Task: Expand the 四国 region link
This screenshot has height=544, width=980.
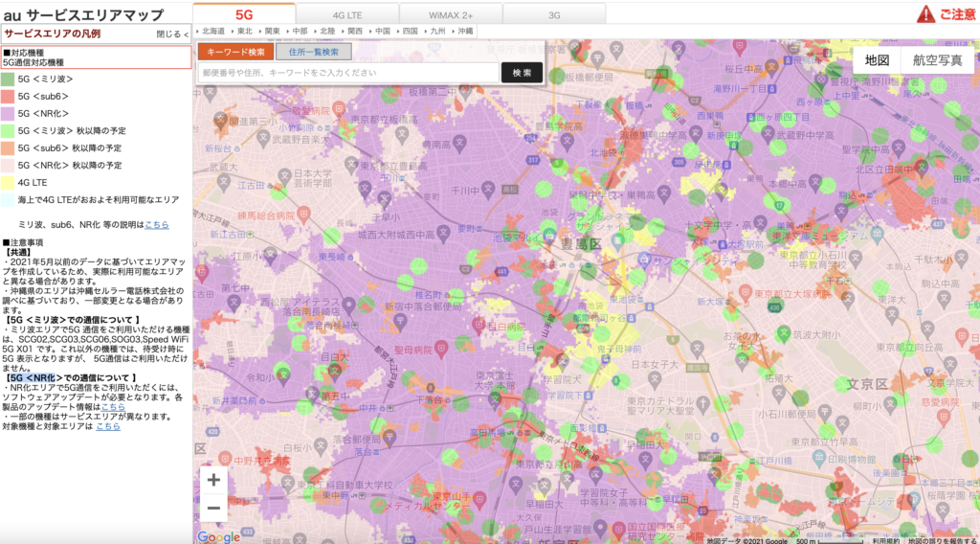Action: click(408, 31)
